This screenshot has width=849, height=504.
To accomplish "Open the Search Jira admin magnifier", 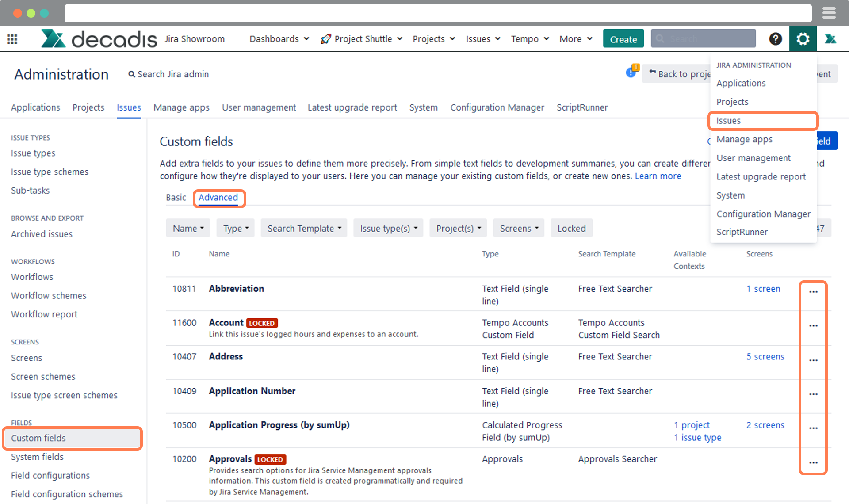I will 131,74.
